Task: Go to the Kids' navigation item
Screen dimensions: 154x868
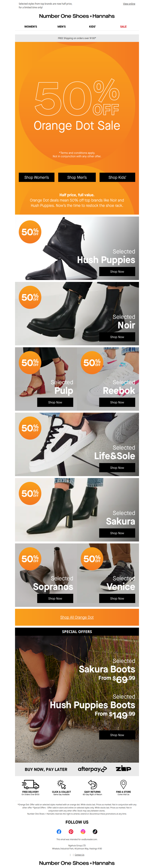Action: (92, 27)
